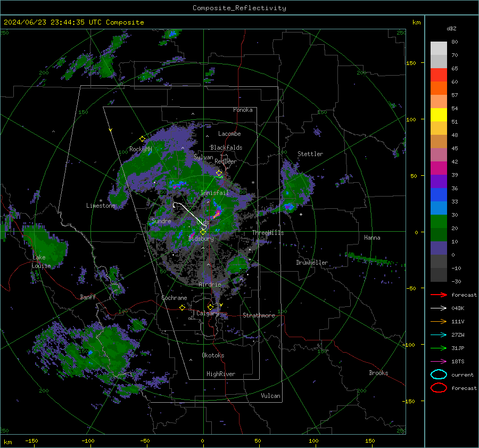
Task: Click the Blackfalds city label
Action: pyautogui.click(x=226, y=148)
